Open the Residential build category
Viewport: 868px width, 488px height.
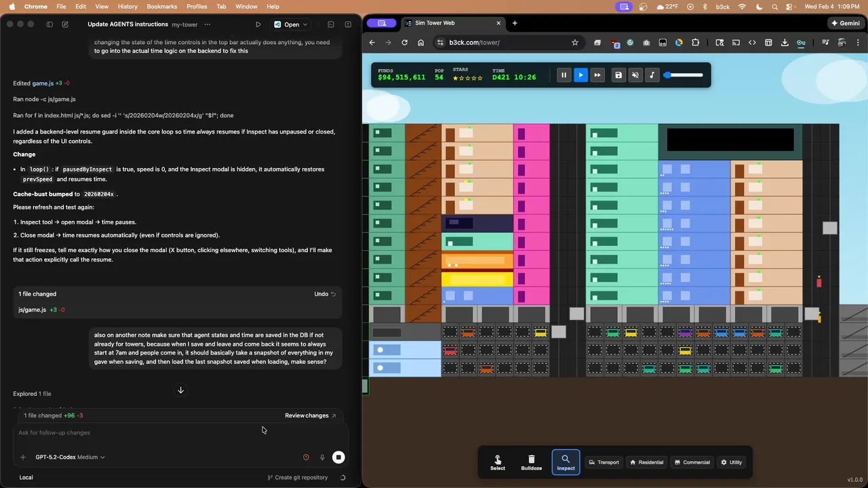pos(646,462)
